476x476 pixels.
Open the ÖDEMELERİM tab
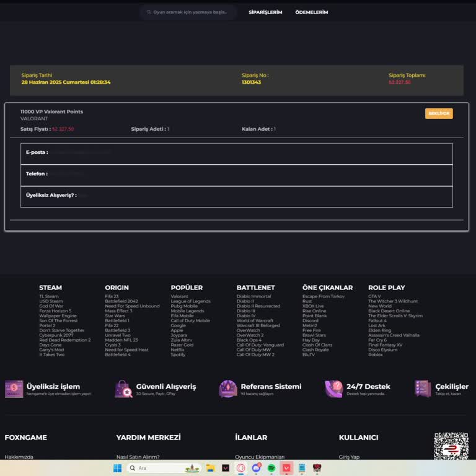point(312,12)
